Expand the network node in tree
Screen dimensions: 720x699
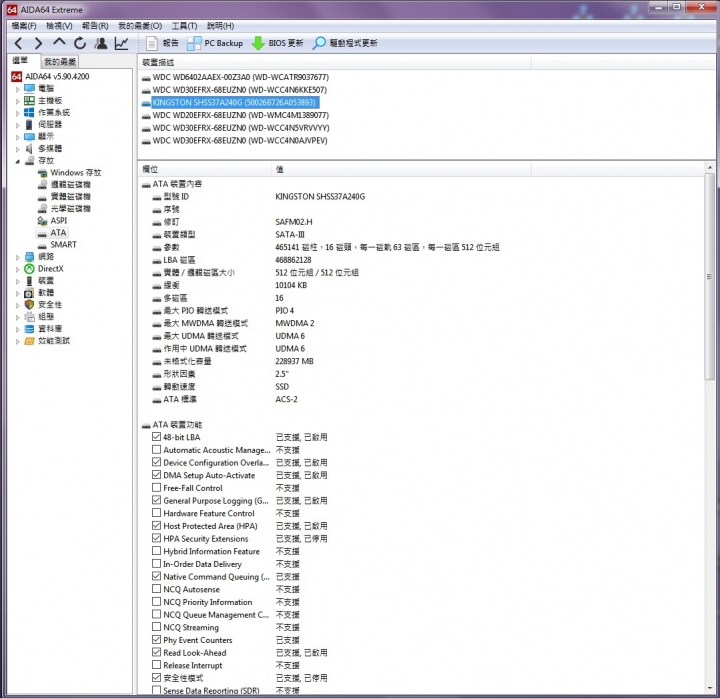17,257
